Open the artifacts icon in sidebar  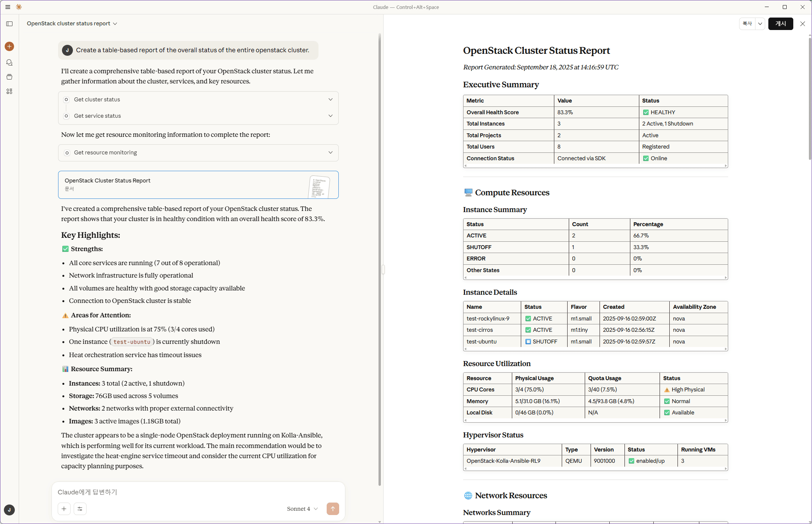pyautogui.click(x=9, y=91)
